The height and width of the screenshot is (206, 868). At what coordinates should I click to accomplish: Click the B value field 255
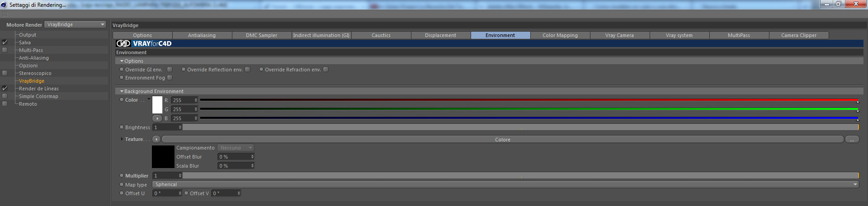184,118
